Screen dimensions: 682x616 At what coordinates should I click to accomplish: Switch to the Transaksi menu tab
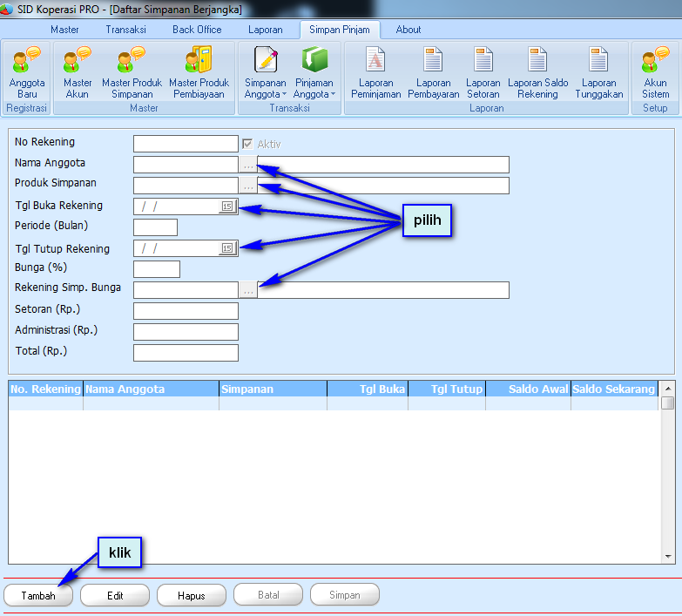tap(125, 30)
